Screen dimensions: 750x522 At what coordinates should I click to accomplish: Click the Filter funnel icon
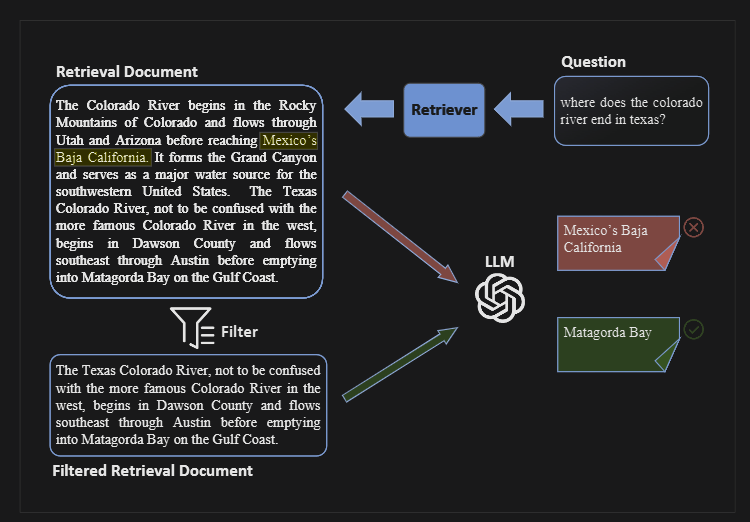[192, 328]
